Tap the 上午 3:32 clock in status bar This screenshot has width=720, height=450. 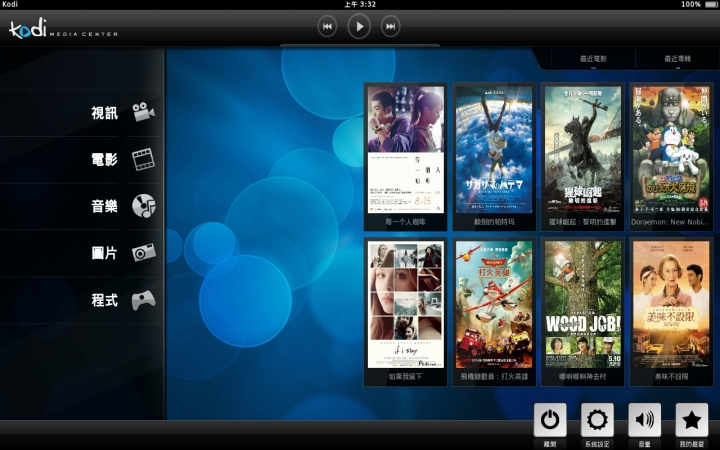coord(360,4)
